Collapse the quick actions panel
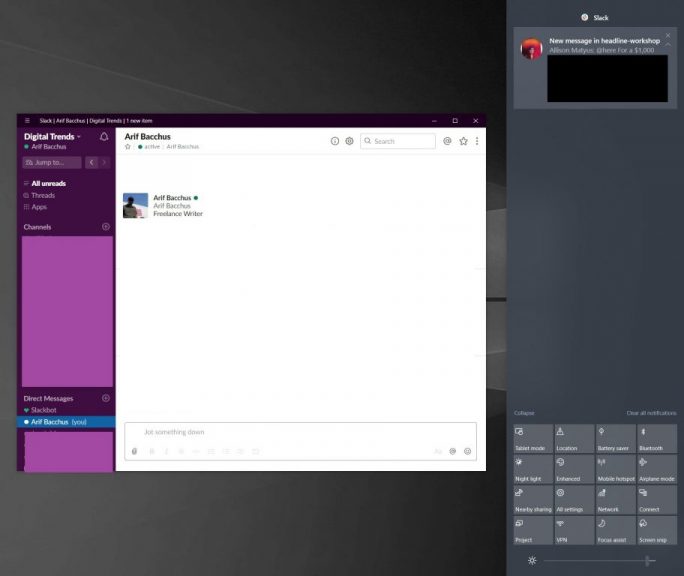Image resolution: width=684 pixels, height=576 pixels. (x=524, y=413)
